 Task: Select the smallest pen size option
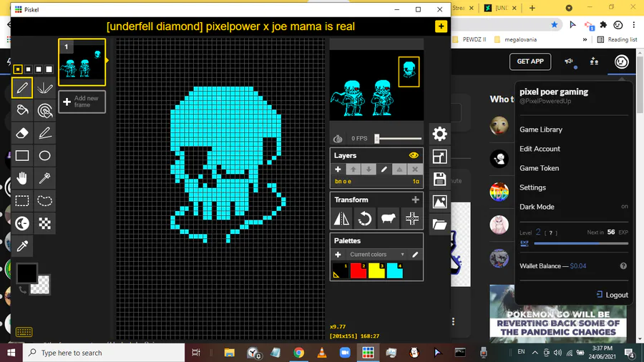(x=18, y=69)
